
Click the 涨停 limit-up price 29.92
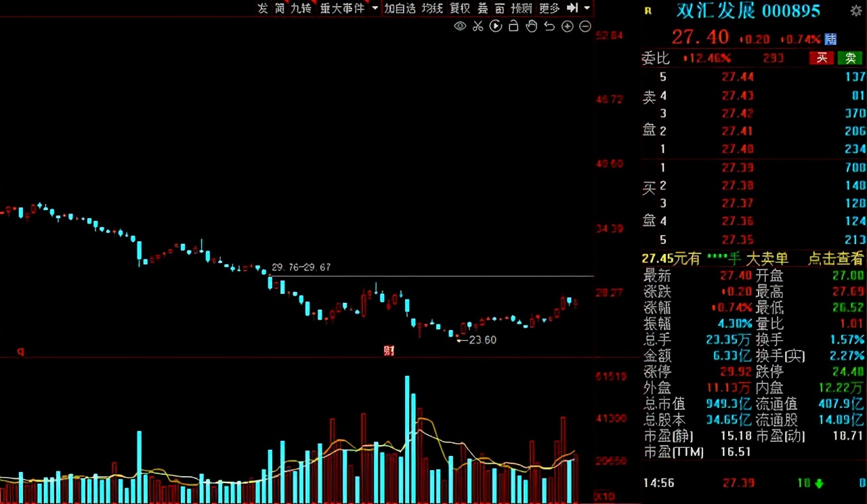[735, 371]
